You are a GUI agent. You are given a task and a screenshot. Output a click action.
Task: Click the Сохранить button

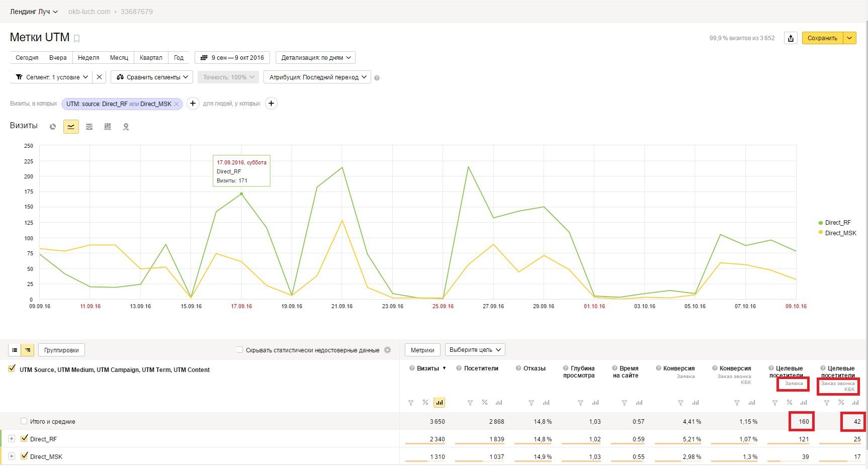coord(822,38)
